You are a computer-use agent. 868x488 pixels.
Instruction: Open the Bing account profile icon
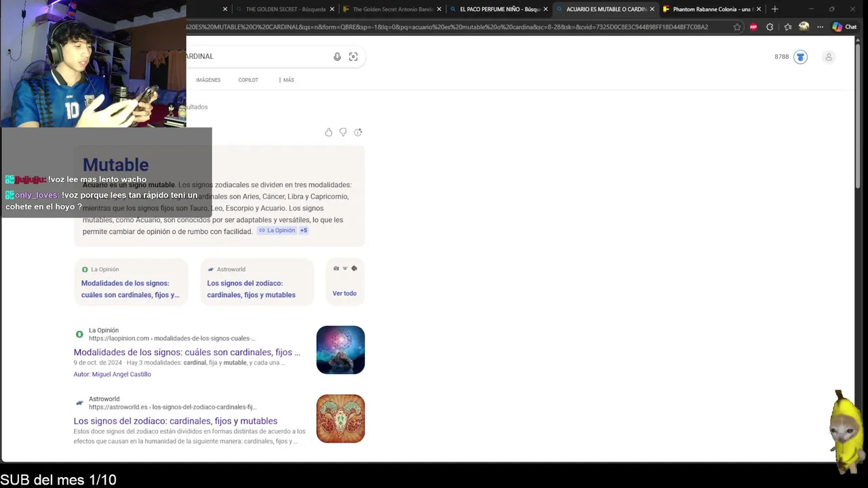click(x=829, y=57)
